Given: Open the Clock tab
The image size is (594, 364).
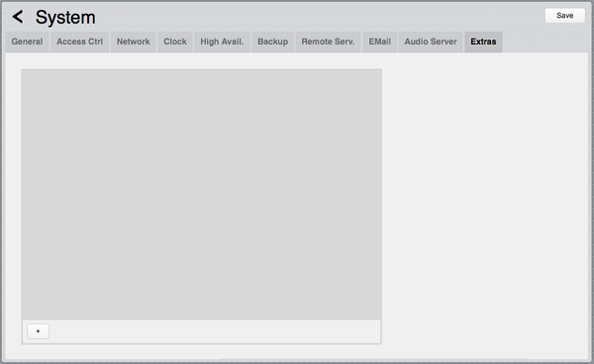Looking at the screenshot, I should click(x=175, y=42).
